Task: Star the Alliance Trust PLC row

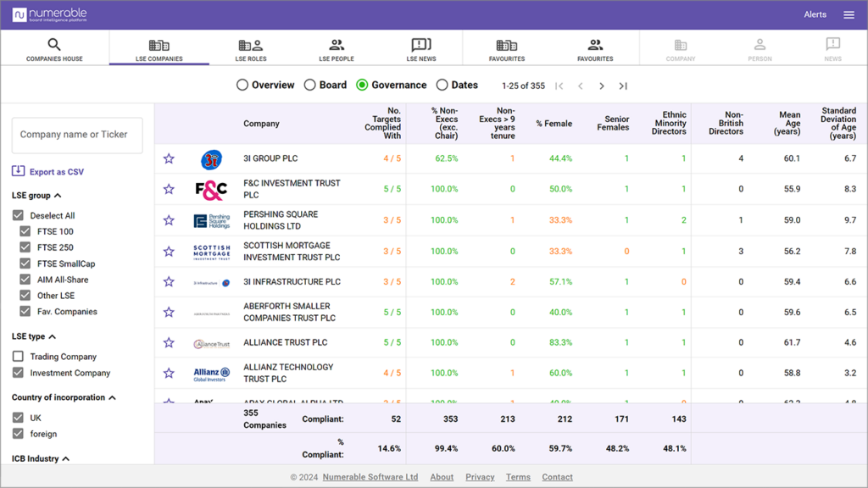Action: tap(169, 343)
